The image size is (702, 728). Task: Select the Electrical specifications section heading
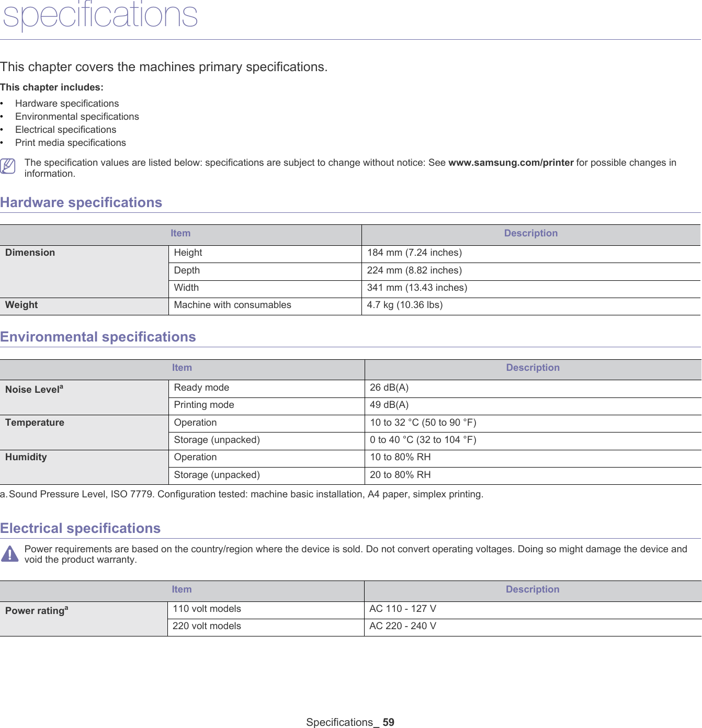click(x=81, y=528)
